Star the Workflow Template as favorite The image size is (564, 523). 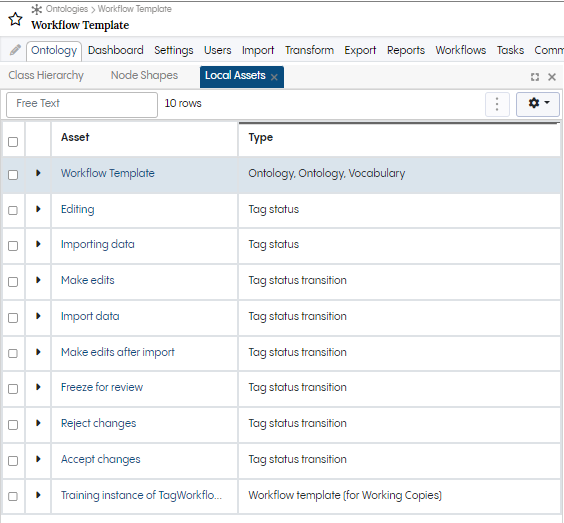tap(15, 19)
